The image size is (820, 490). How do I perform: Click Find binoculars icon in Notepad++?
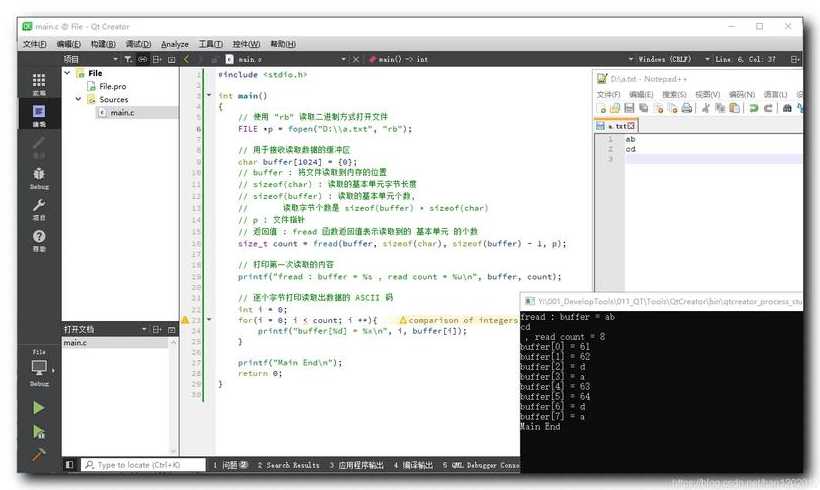[x=787, y=108]
